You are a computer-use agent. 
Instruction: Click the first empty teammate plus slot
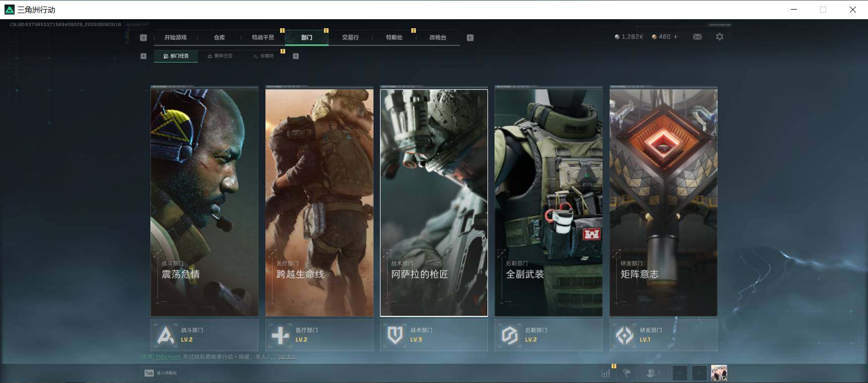click(679, 373)
